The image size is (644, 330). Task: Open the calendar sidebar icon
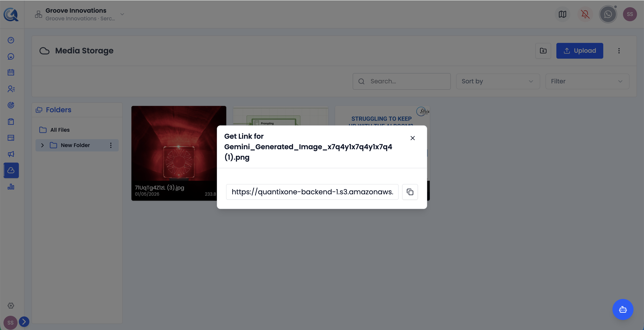[11, 72]
